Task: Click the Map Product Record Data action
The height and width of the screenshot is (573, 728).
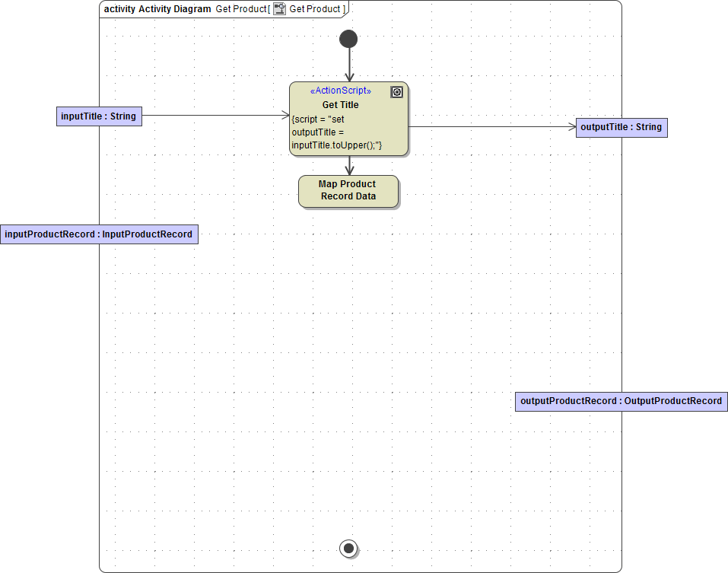Action: 348,190
